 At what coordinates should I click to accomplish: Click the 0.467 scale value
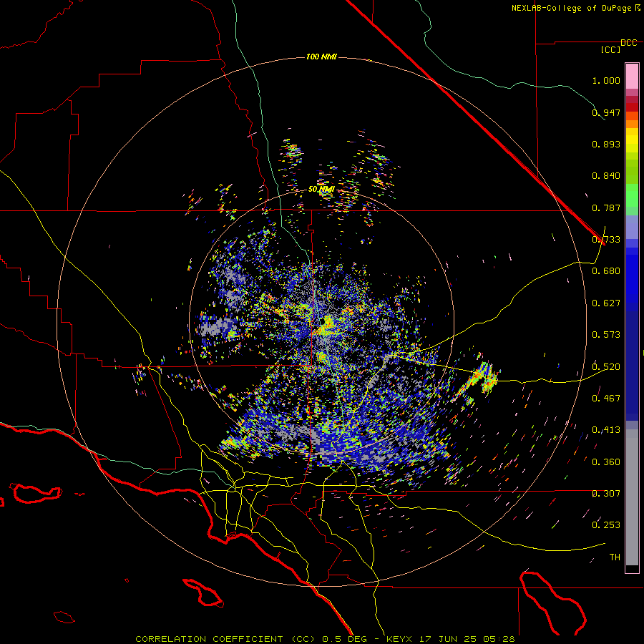click(606, 399)
